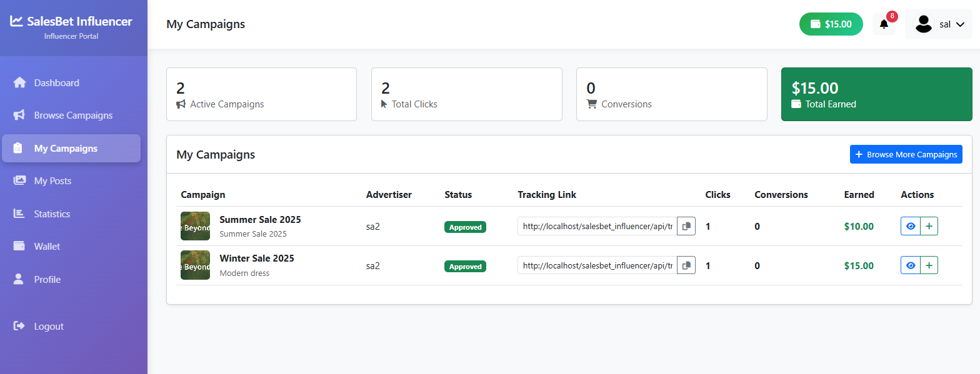Image resolution: width=980 pixels, height=374 pixels.
Task: Click the Summer Sale 2025 campaign title
Action: point(260,220)
